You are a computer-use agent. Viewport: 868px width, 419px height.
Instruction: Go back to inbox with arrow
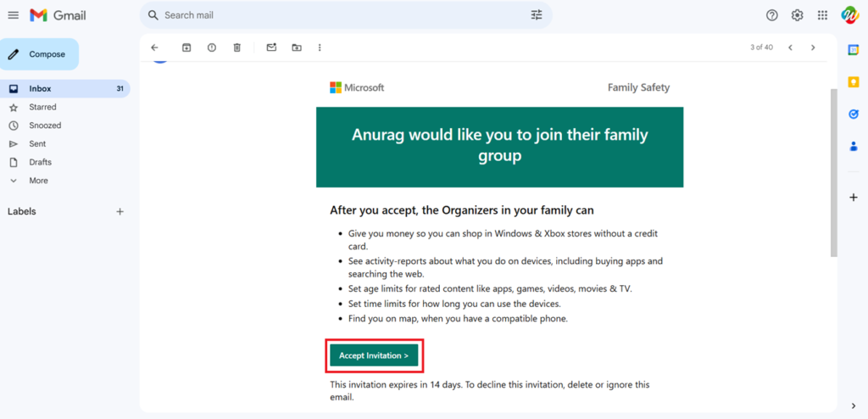click(x=154, y=47)
